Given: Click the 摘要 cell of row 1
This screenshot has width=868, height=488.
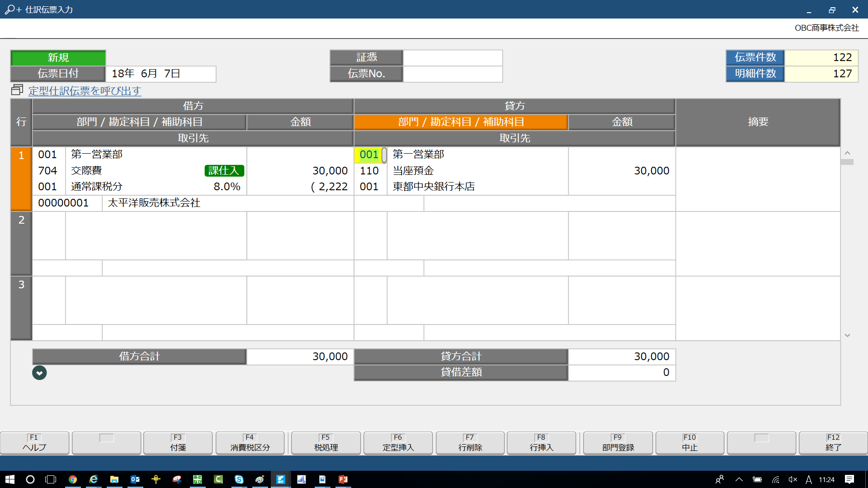Looking at the screenshot, I should (758, 179).
